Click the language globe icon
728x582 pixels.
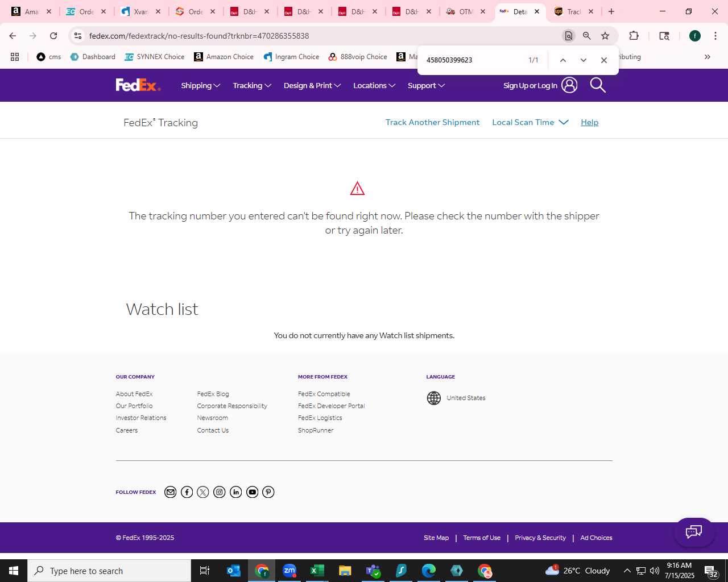click(x=434, y=398)
